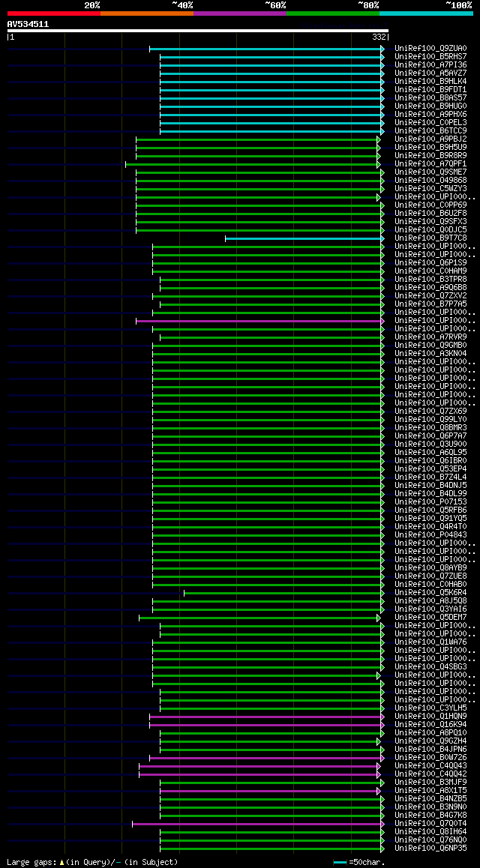This screenshot has height=868, width=480.
Task: Select the UniRef100_A7QPF1 label
Action: (x=430, y=164)
